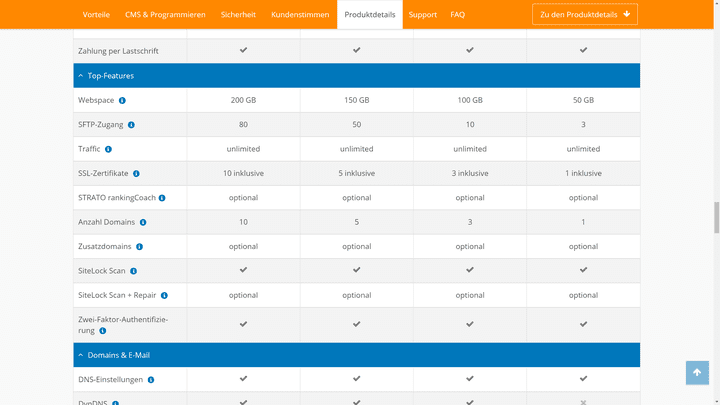Click the Zusatzdomains info icon
The image size is (720, 405).
click(x=139, y=247)
